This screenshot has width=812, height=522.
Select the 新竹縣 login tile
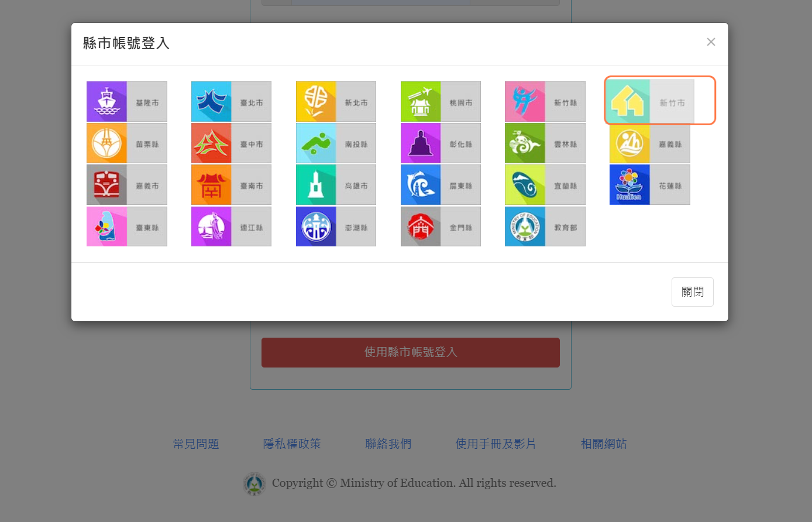pos(545,102)
